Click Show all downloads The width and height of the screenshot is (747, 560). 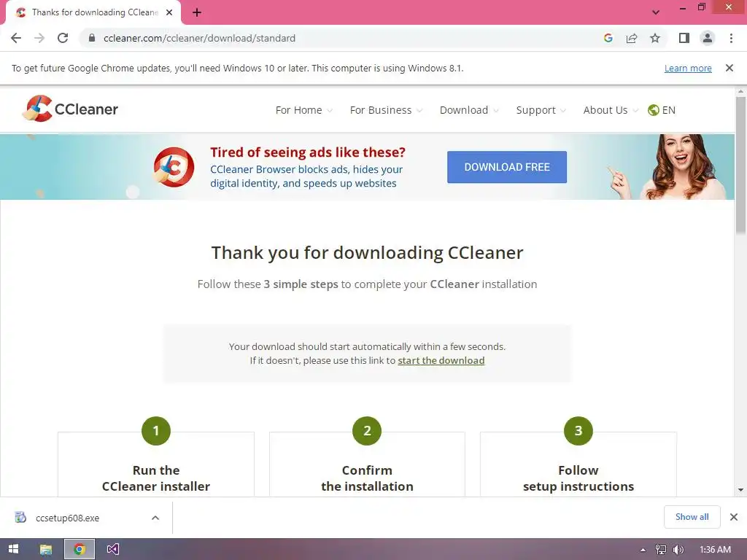692,517
